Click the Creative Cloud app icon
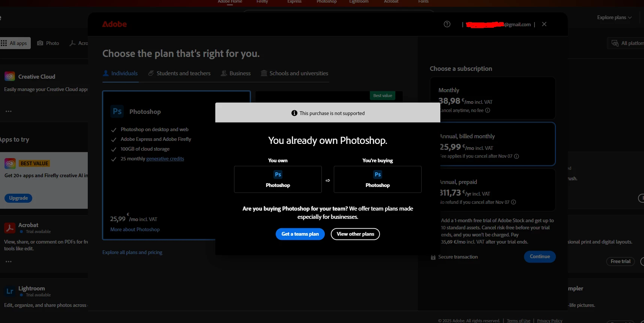The image size is (644, 323). point(10,76)
